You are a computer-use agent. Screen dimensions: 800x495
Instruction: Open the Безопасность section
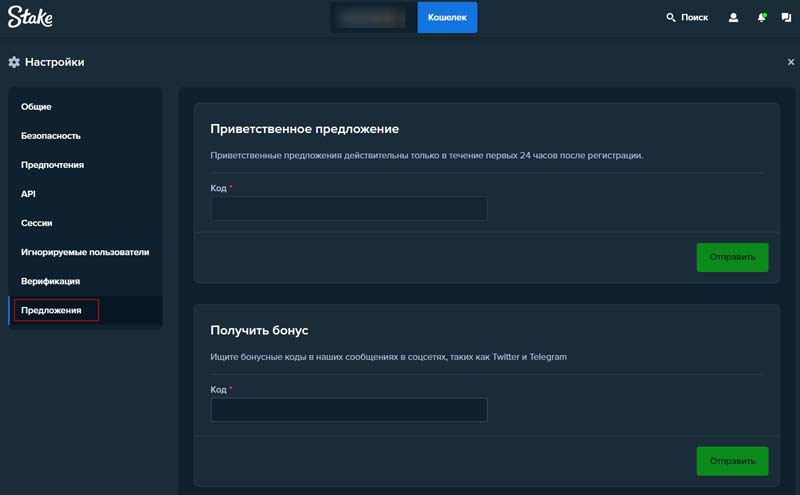click(x=51, y=136)
